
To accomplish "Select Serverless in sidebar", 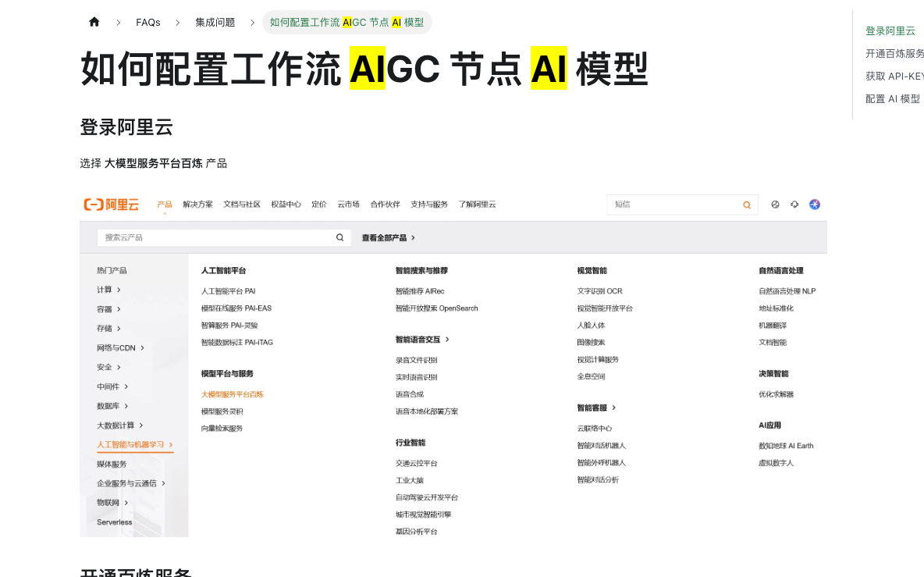I will click(x=114, y=522).
